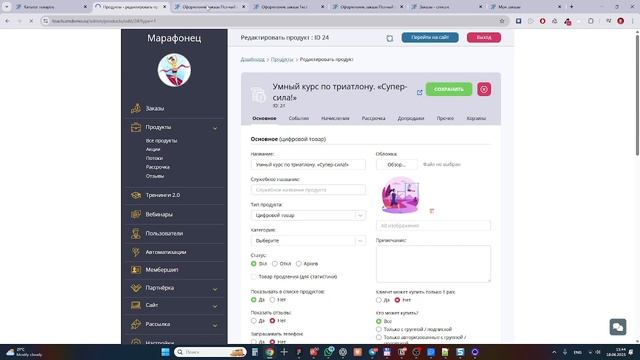
Task: Select Нет for Показывать в списке продуктов
Action: (x=272, y=300)
